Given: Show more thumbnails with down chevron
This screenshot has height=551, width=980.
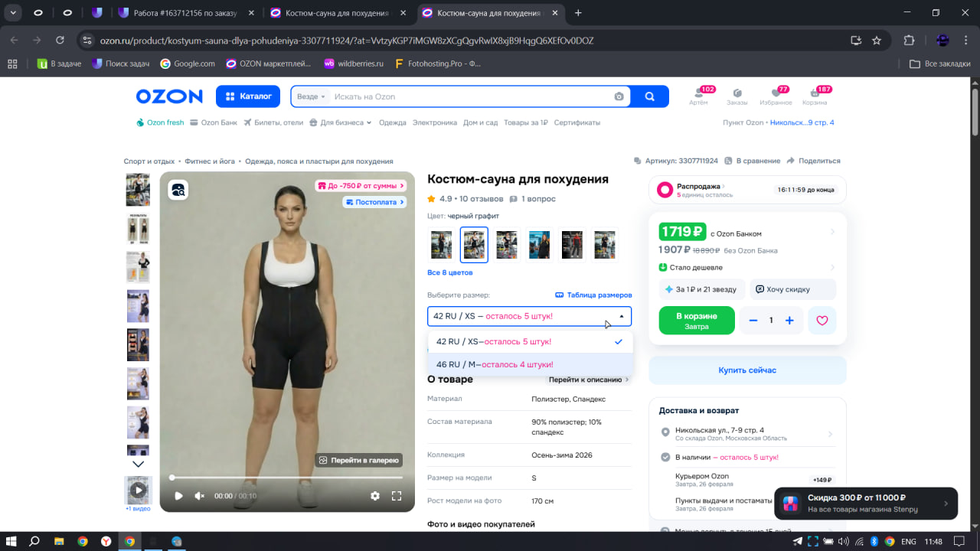Looking at the screenshot, I should click(139, 464).
